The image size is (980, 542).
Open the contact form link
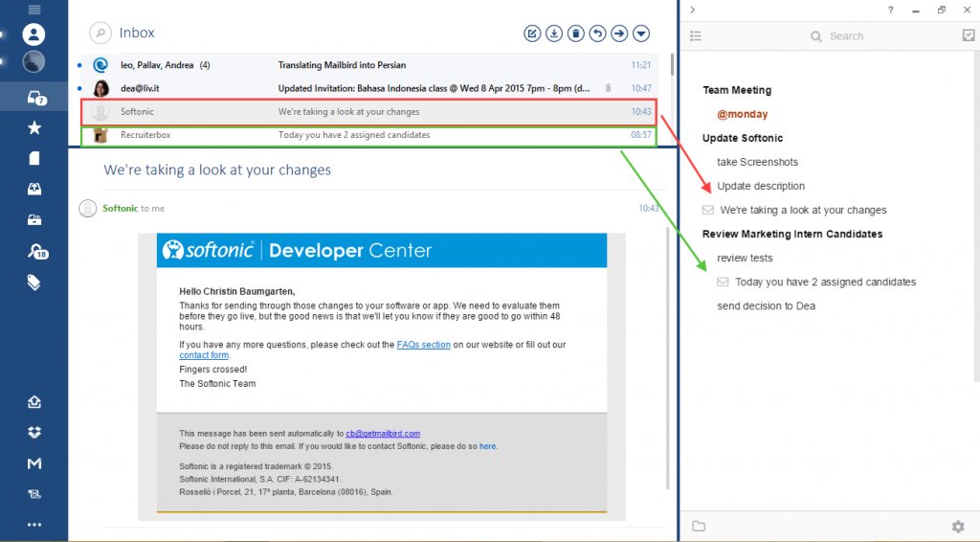(x=204, y=355)
